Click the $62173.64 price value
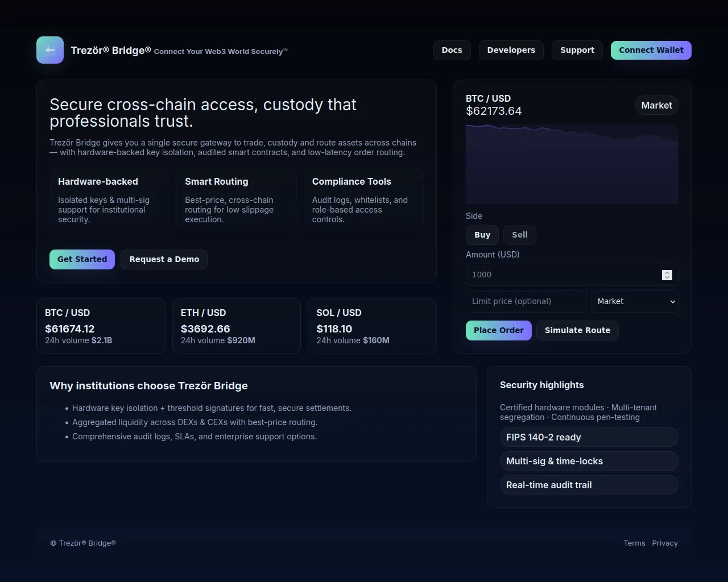The height and width of the screenshot is (582, 728). click(x=494, y=111)
